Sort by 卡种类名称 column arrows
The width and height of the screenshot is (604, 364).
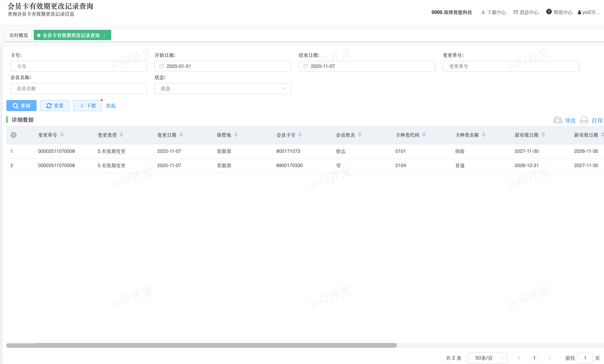point(484,135)
